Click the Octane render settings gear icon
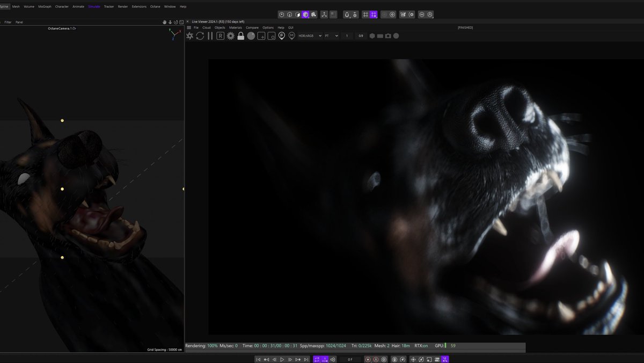 tap(231, 36)
